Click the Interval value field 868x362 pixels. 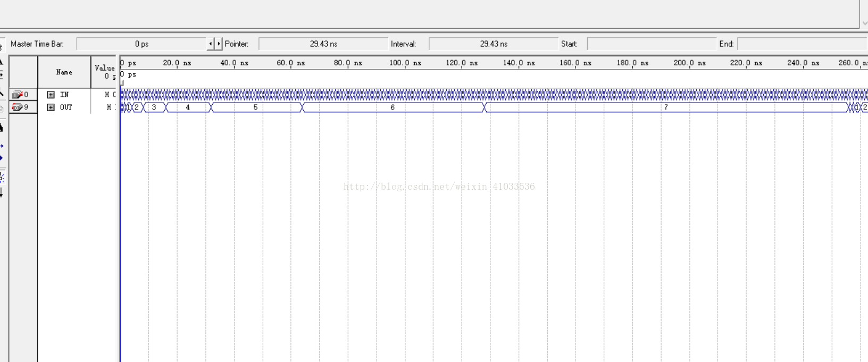tap(494, 44)
